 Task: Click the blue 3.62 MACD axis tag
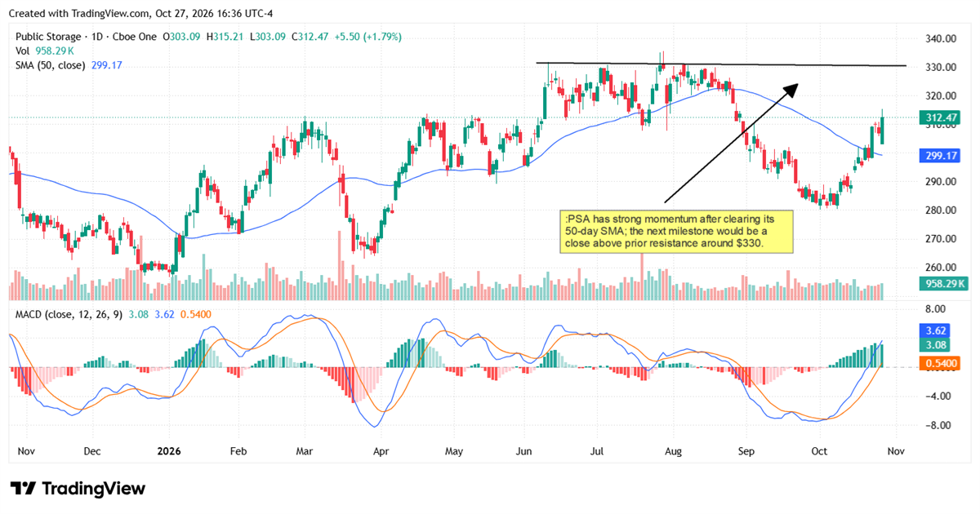click(937, 330)
